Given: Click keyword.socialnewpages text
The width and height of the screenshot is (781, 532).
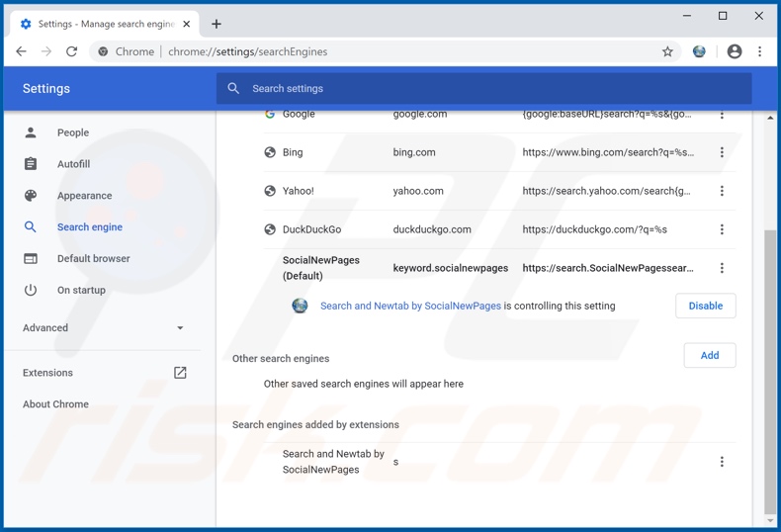Looking at the screenshot, I should (450, 268).
